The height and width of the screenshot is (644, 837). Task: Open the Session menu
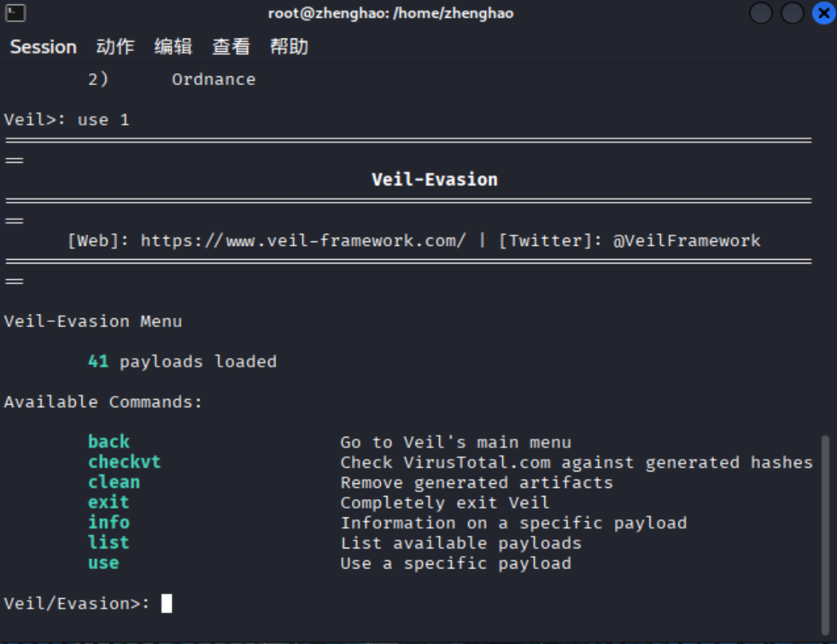point(43,47)
